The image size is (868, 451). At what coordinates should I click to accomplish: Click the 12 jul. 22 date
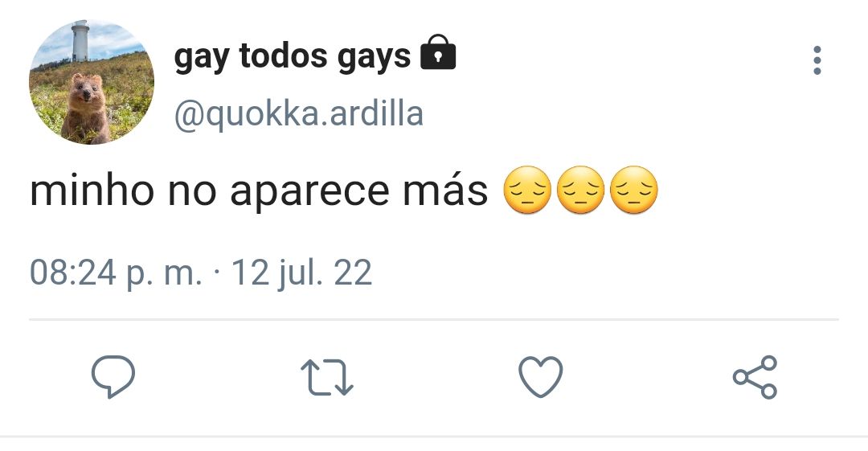click(301, 273)
